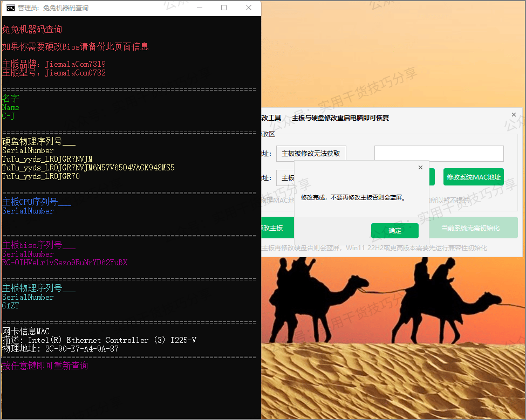Click the 主板被修改无法获取 button

pyautogui.click(x=311, y=154)
